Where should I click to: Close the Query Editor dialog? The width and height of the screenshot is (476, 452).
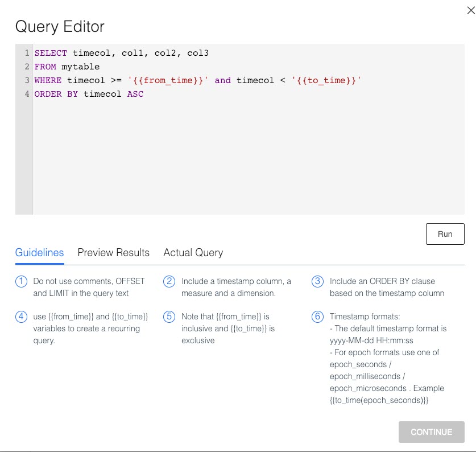pyautogui.click(x=470, y=9)
